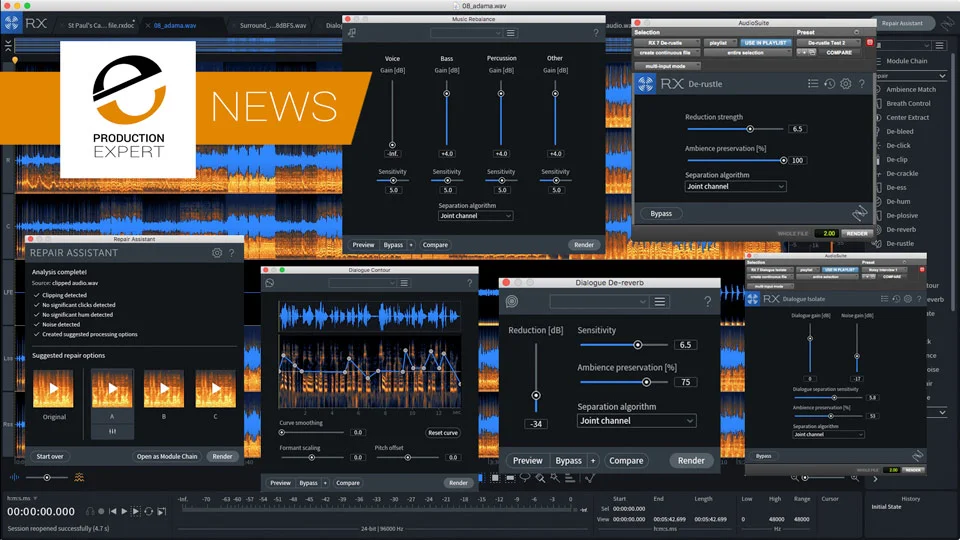Click the headphones monitor icon in transport
The width and height of the screenshot is (960, 540).
pyautogui.click(x=90, y=511)
